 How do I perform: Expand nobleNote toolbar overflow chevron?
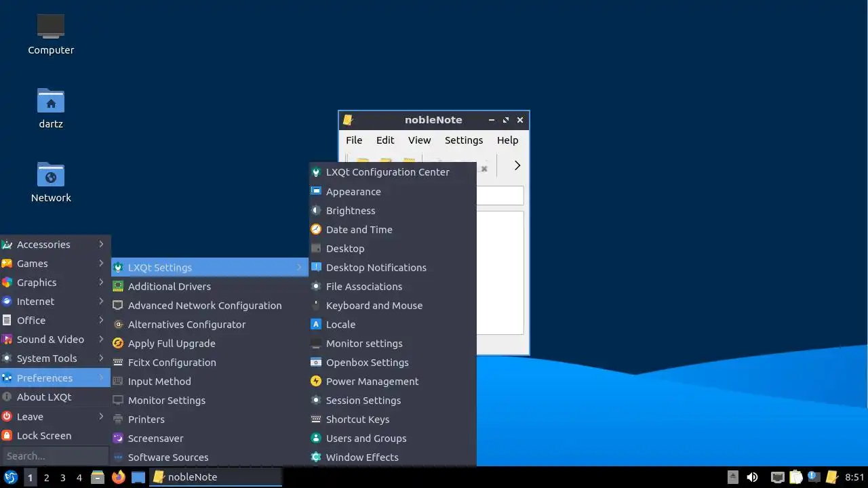[517, 165]
